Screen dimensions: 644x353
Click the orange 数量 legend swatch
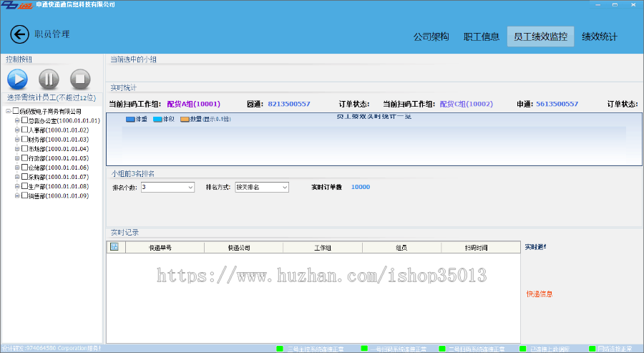pos(185,119)
